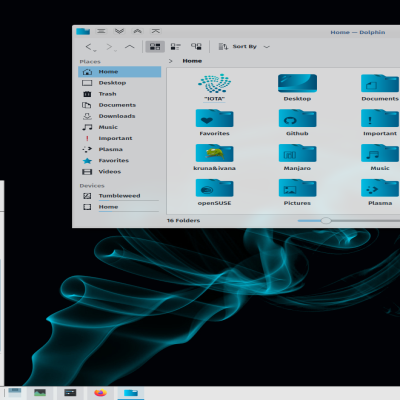400x400 pixels.
Task: Open back history dropdown arrow
Action: coord(95,50)
